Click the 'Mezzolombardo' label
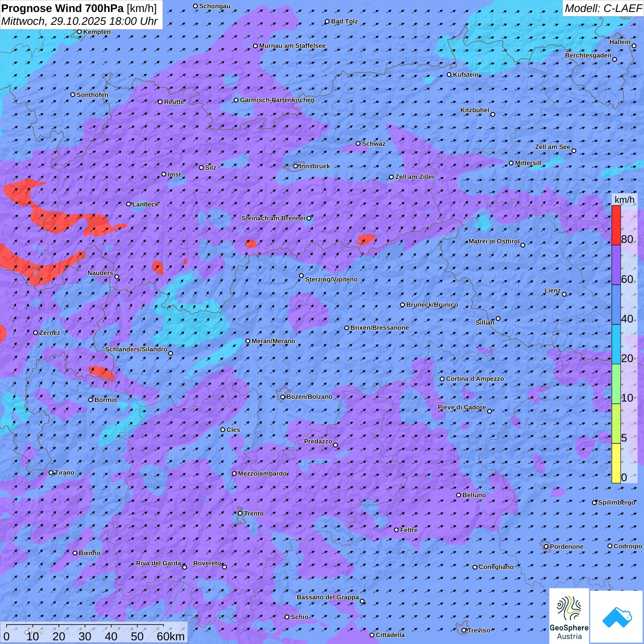 tap(262, 473)
